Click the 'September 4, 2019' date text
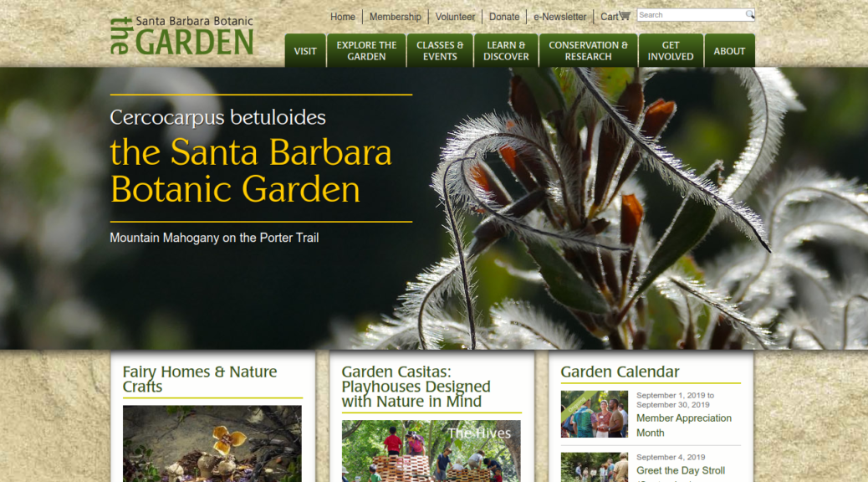868x482 pixels. point(671,457)
